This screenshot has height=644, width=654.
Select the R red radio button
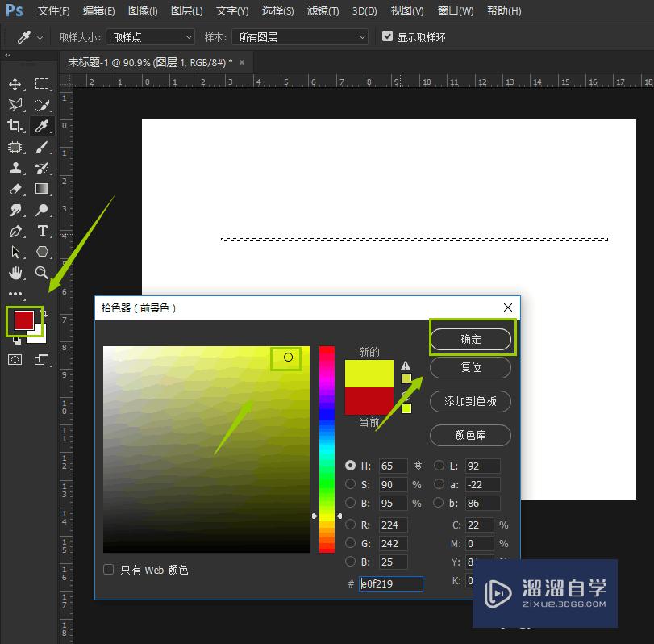[350, 524]
